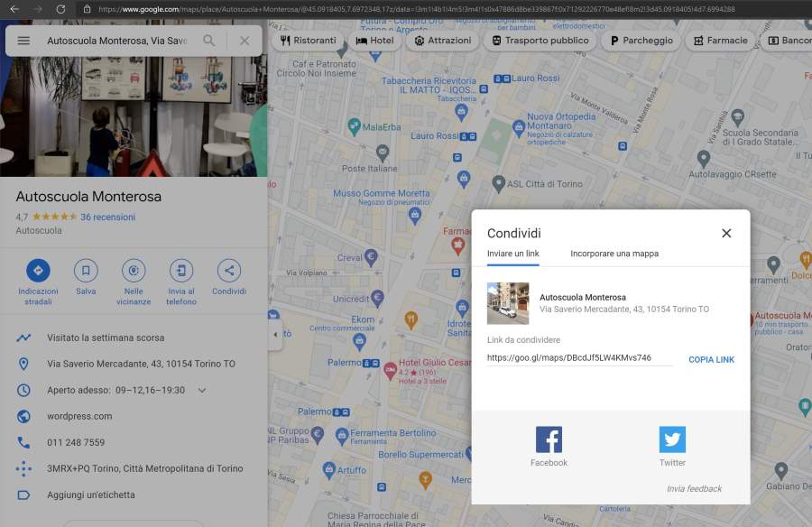
Task: Click the Condividi share icon
Action: click(229, 270)
